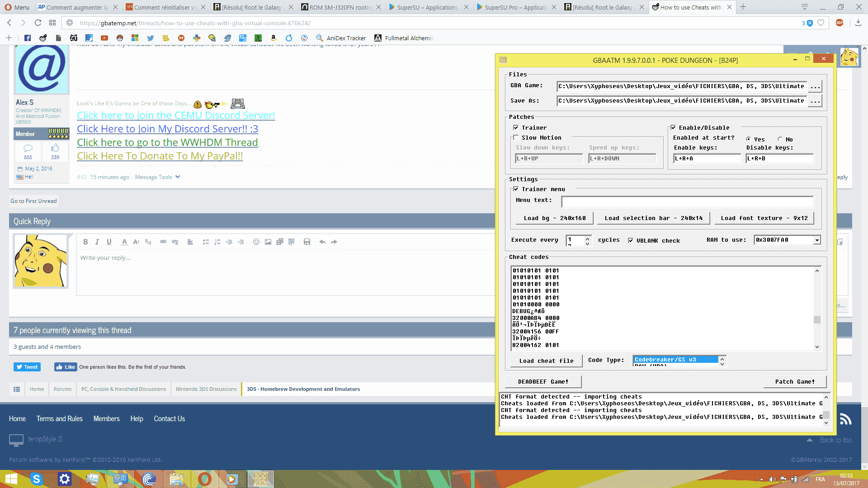Viewport: 868px width, 488px height.
Task: Apply italic formatting in Quick Reply editor
Action: tap(97, 242)
